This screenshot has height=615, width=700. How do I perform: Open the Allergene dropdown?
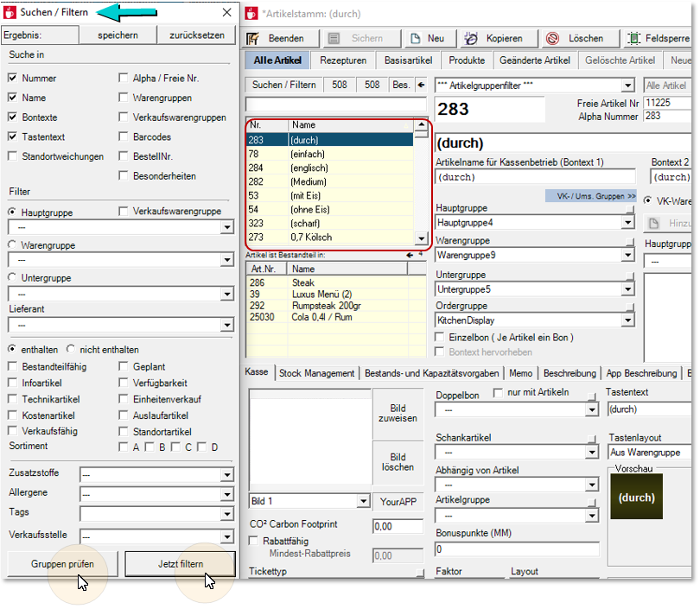coord(227,494)
